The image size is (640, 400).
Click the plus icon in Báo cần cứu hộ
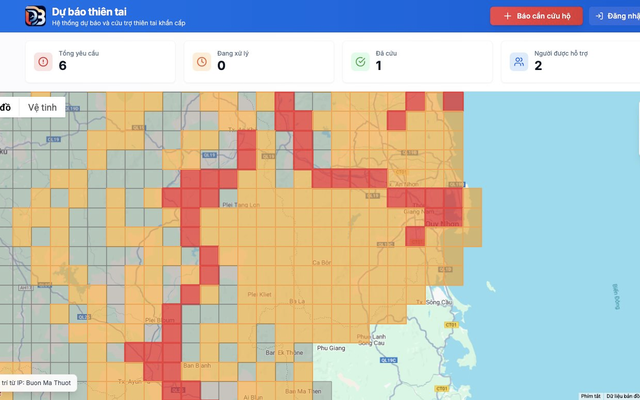(x=508, y=16)
